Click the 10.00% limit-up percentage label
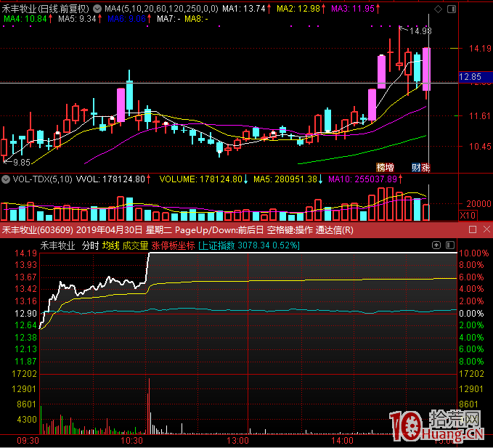 click(x=474, y=253)
